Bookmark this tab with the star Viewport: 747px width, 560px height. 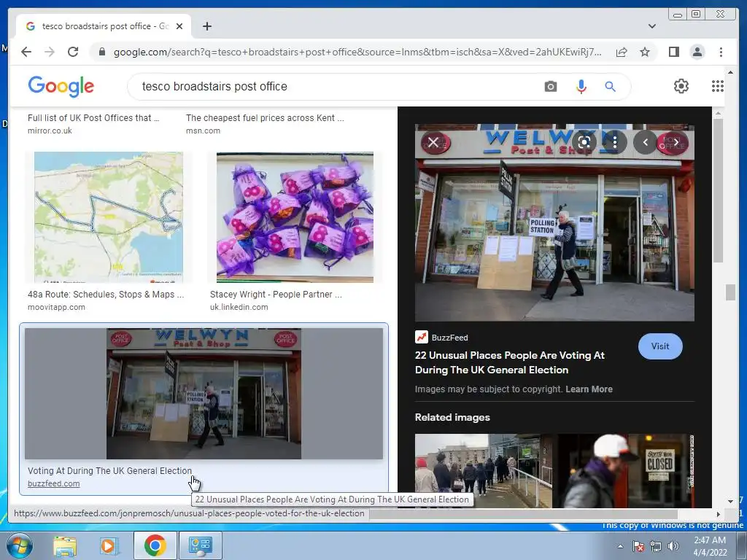[645, 52]
